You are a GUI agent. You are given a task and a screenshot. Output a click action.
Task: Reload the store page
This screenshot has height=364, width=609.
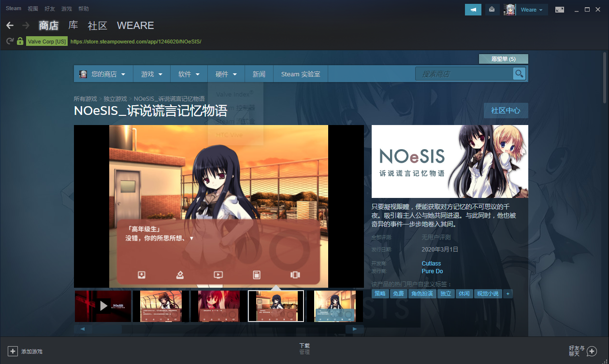[10, 42]
